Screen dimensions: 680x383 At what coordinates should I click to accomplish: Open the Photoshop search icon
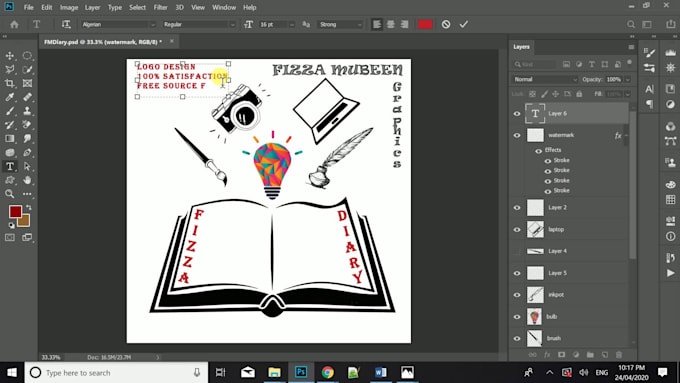pyautogui.click(x=631, y=24)
